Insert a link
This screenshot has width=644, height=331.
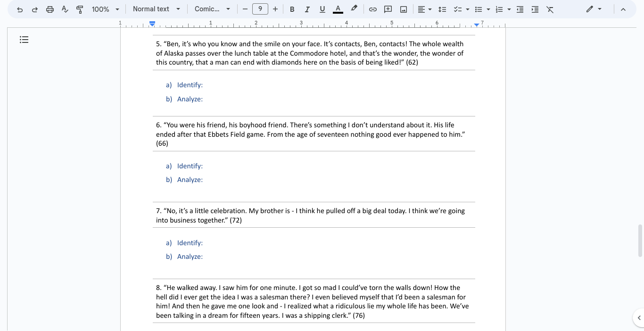pyautogui.click(x=373, y=9)
